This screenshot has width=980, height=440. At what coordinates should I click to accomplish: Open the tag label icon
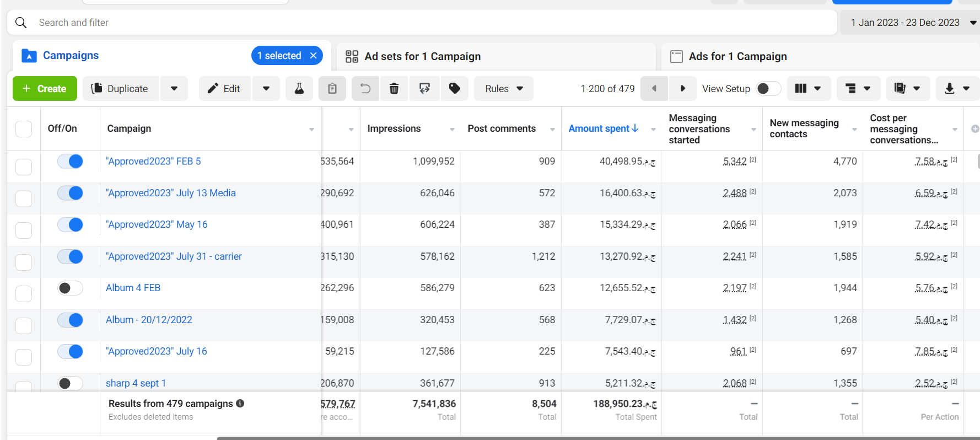point(455,88)
